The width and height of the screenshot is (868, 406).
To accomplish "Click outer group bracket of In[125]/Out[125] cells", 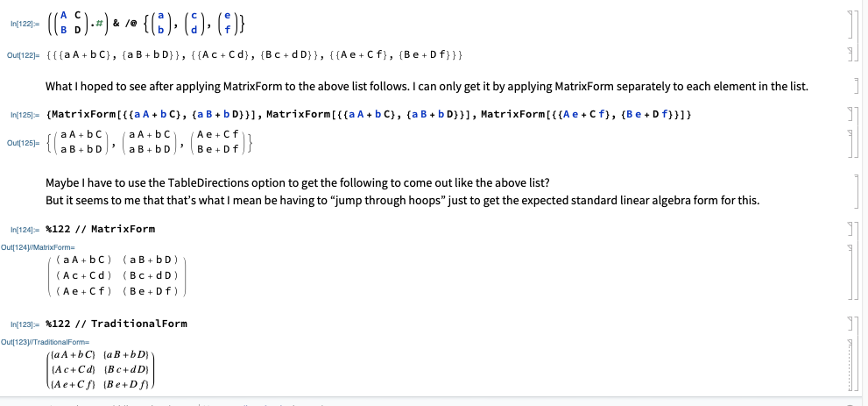I will click(857, 133).
